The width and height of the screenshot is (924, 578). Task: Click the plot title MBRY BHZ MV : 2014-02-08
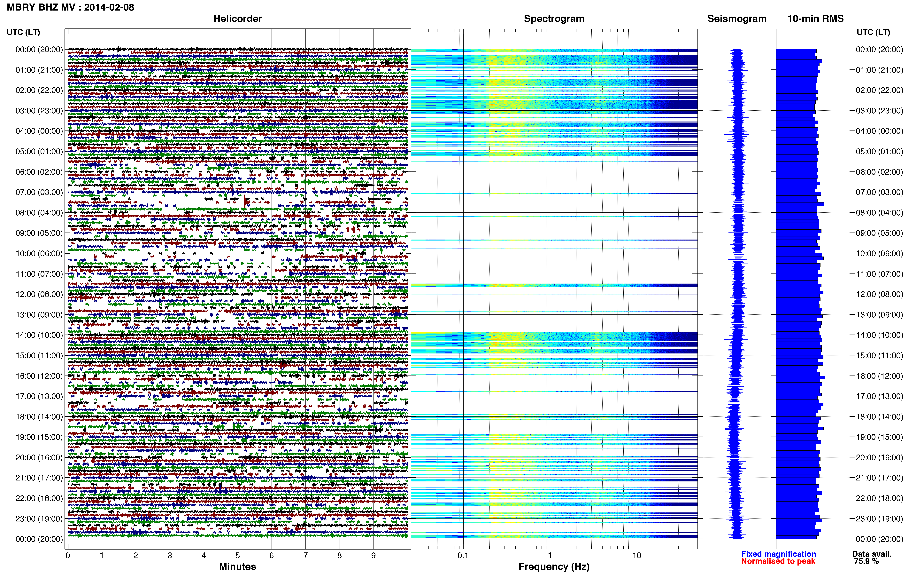click(71, 7)
